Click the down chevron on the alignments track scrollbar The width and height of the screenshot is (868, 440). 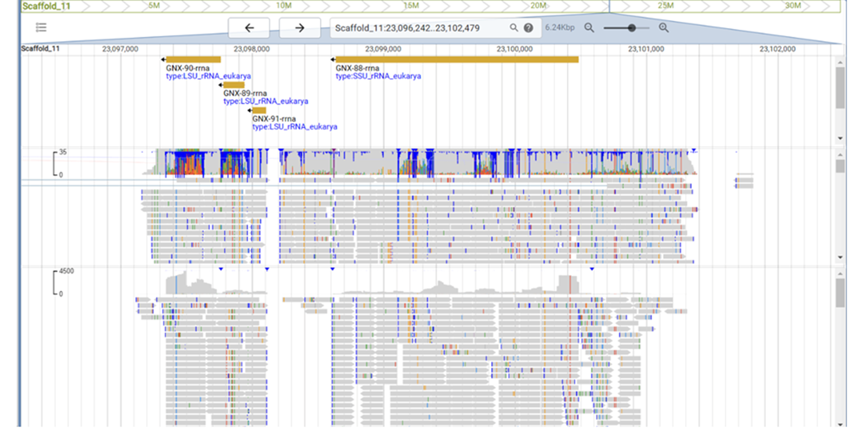click(840, 257)
